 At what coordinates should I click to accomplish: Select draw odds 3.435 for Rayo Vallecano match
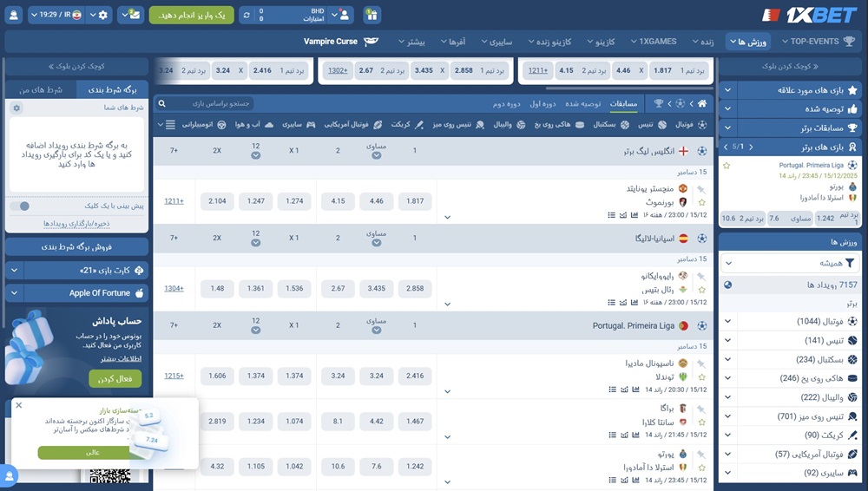click(x=377, y=288)
